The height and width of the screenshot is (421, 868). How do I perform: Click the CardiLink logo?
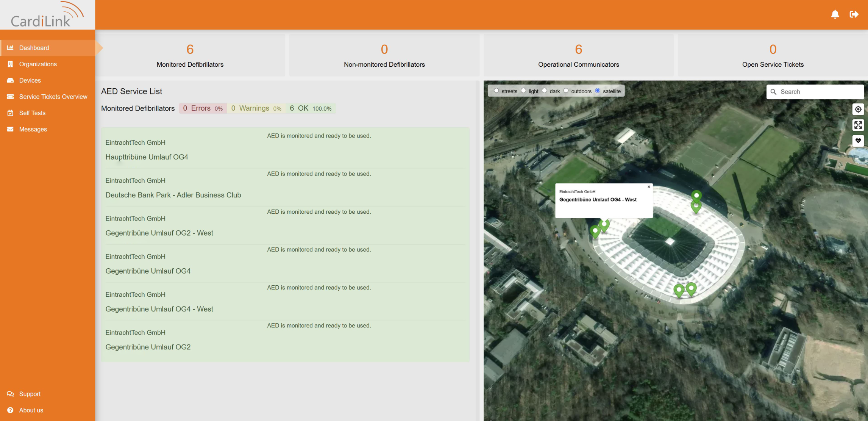47,15
